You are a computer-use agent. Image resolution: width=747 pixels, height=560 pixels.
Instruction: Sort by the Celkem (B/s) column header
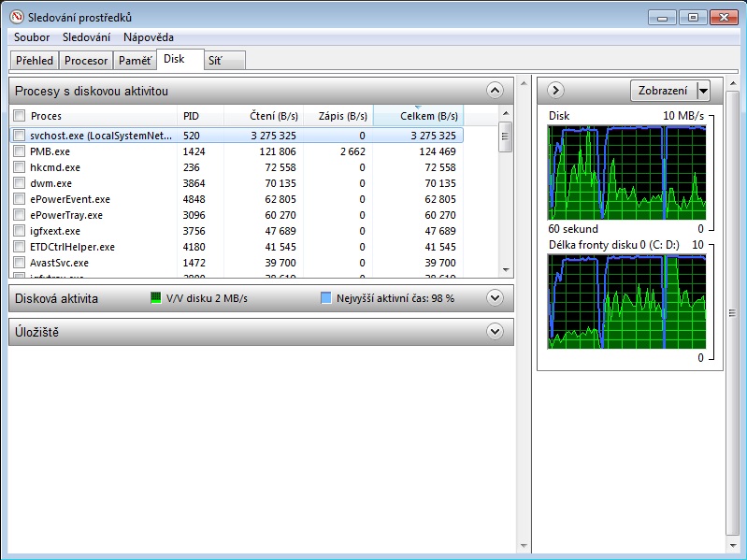point(418,116)
